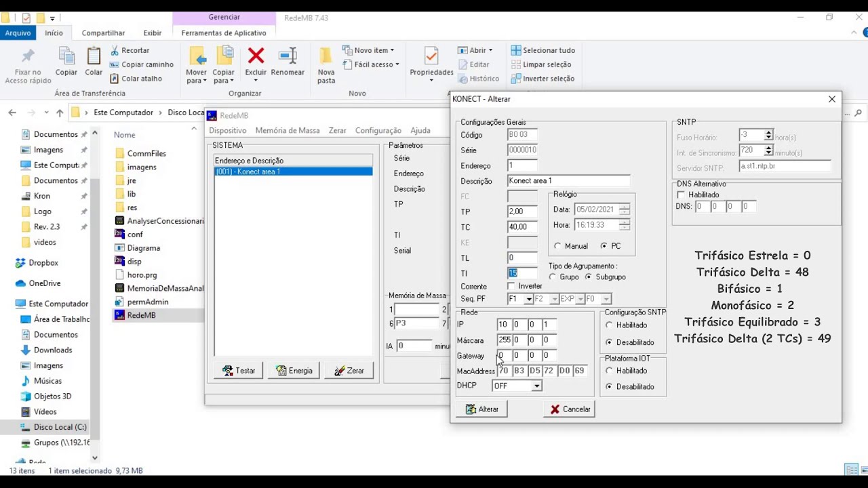
Task: Select the Manual clock radio button
Action: pos(558,246)
